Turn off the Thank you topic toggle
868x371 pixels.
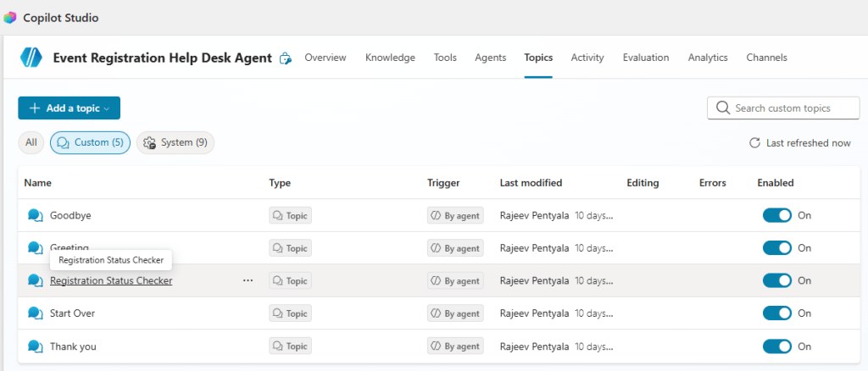point(776,346)
